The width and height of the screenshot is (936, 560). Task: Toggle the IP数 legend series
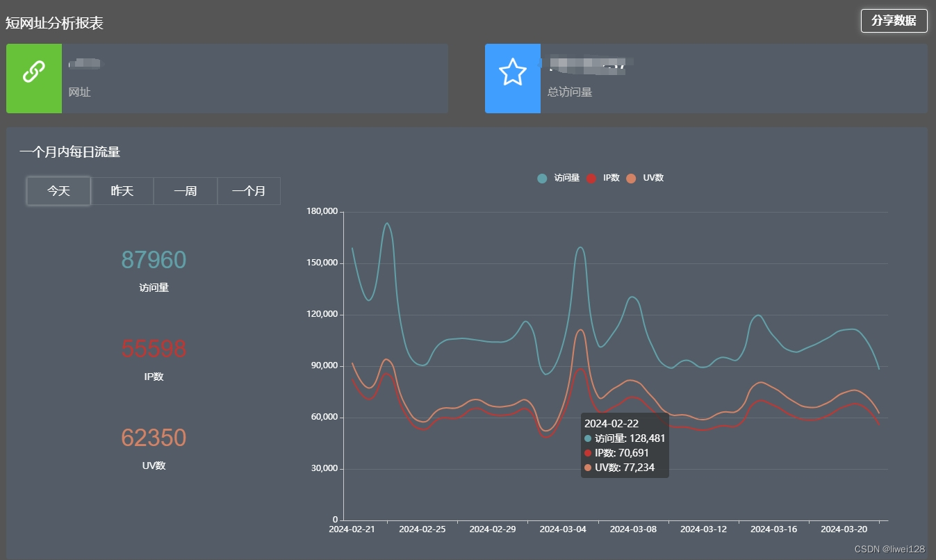(x=603, y=178)
